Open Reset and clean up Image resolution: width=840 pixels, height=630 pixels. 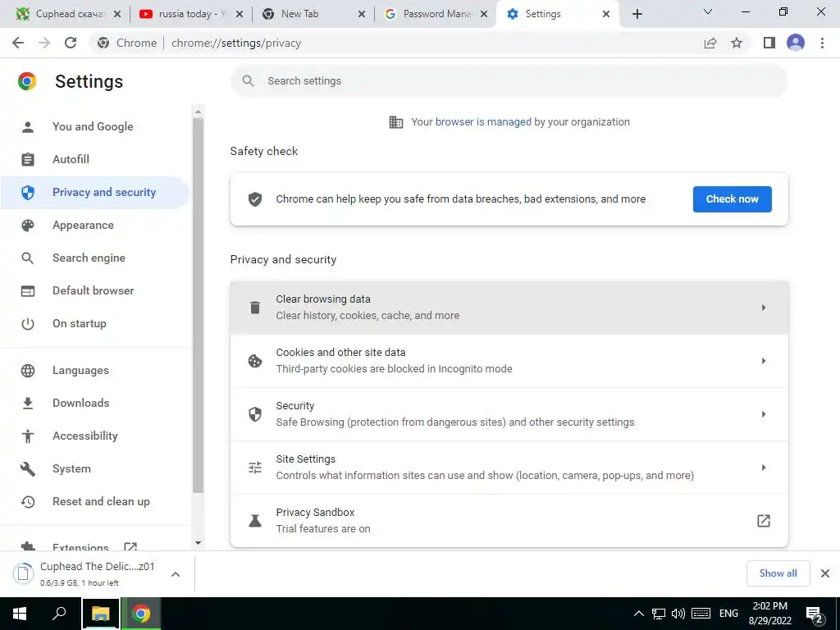pyautogui.click(x=101, y=502)
